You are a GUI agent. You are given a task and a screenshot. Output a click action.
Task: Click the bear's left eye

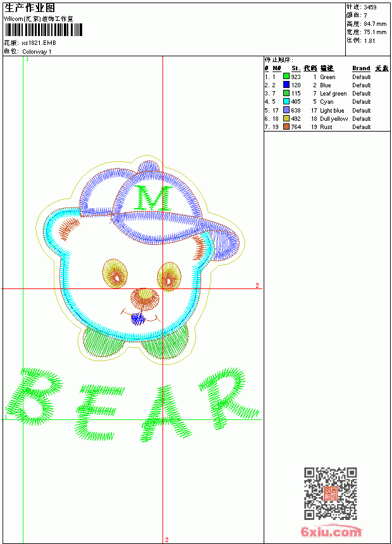pyautogui.click(x=115, y=273)
